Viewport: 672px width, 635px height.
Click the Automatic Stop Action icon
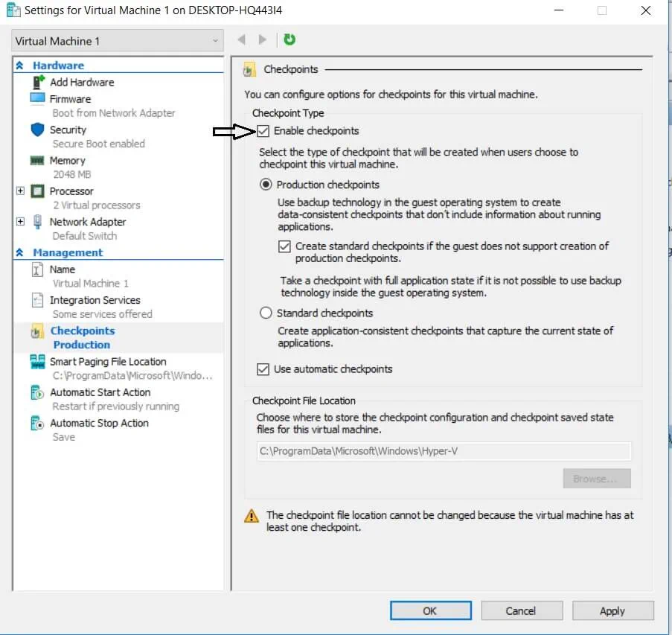pos(37,424)
